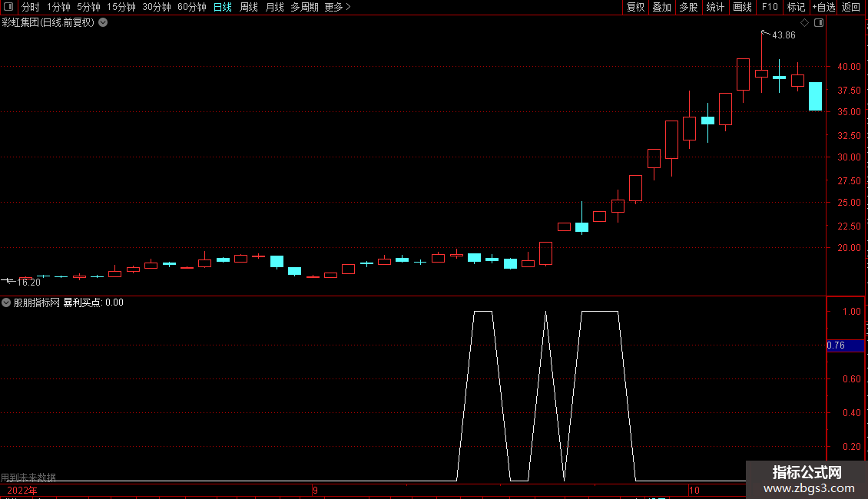
Task: Click the 暴利买点: 0.00 indicator value
Action: coord(93,302)
